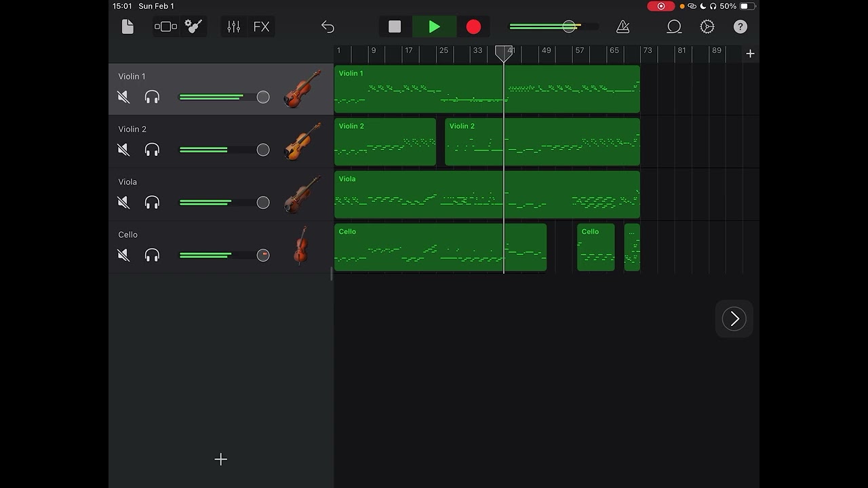The width and height of the screenshot is (868, 488).
Task: Toggle the metronome
Action: click(623, 26)
